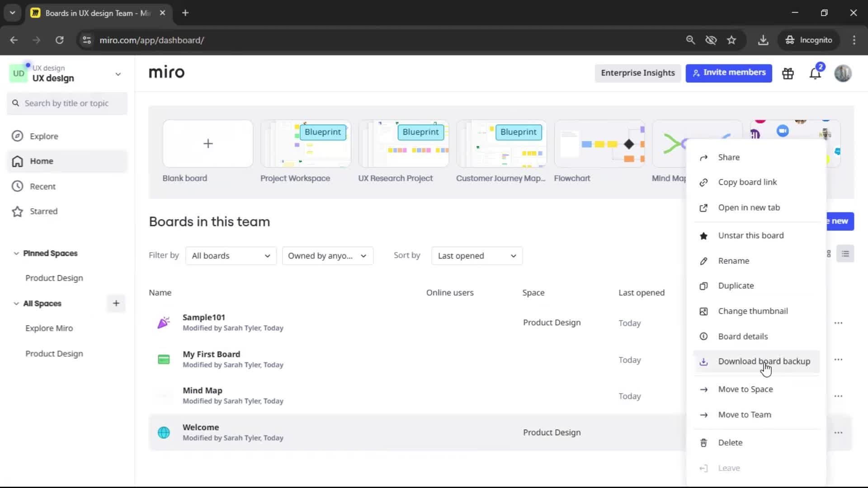
Task: Select Move to Space
Action: click(x=756, y=389)
